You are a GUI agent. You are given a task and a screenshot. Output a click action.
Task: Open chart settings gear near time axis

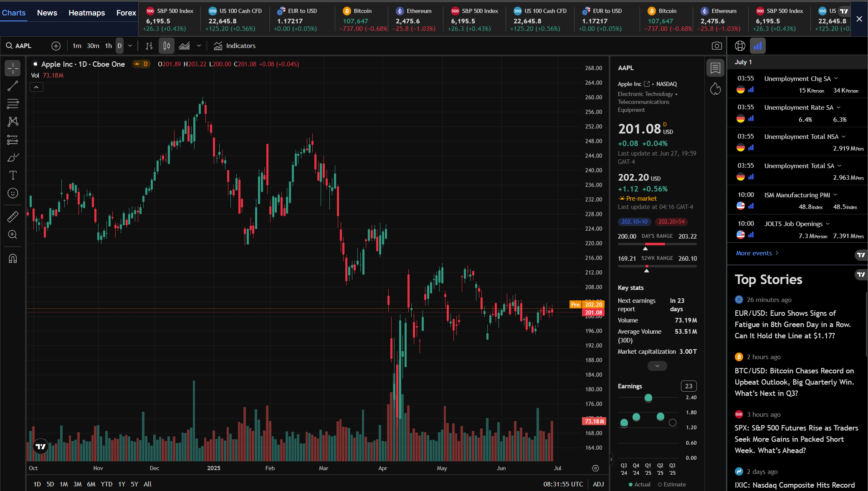595,468
